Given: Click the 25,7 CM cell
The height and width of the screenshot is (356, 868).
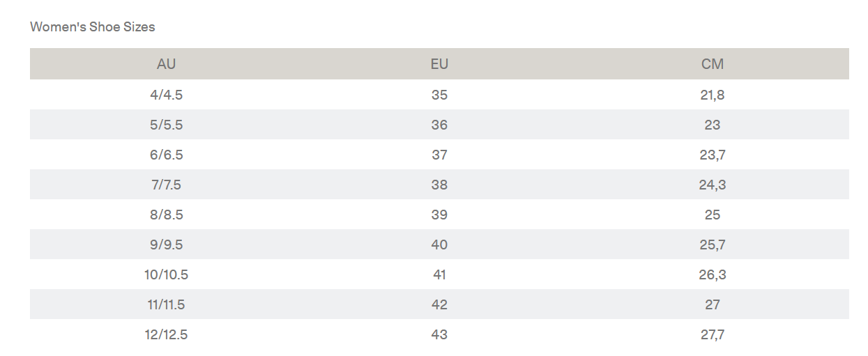Looking at the screenshot, I should (713, 245).
